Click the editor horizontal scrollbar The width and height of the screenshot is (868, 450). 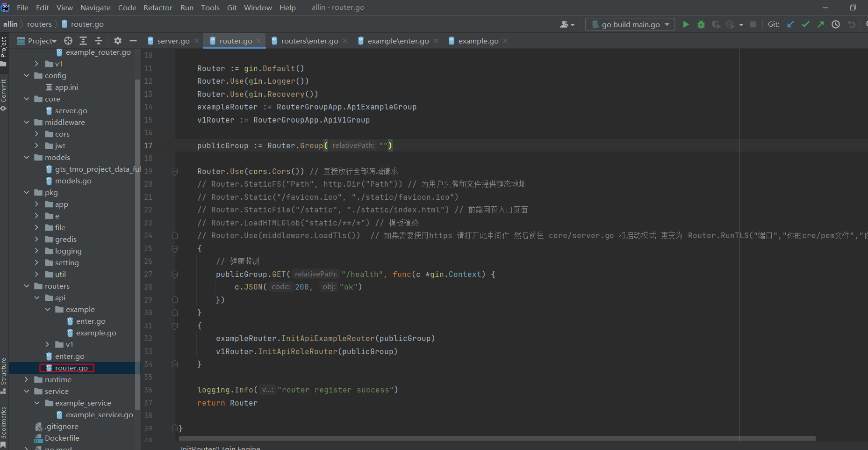point(496,438)
